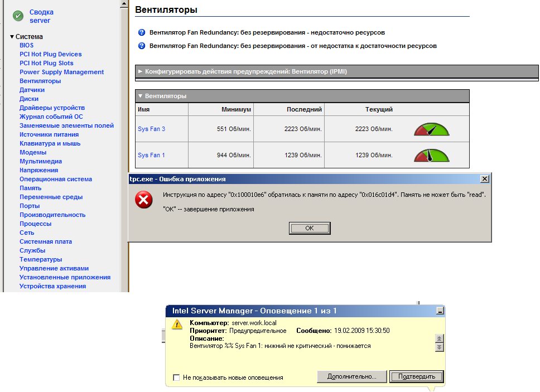Open Температуры in the sidebar
The width and height of the screenshot is (540, 392).
click(41, 259)
